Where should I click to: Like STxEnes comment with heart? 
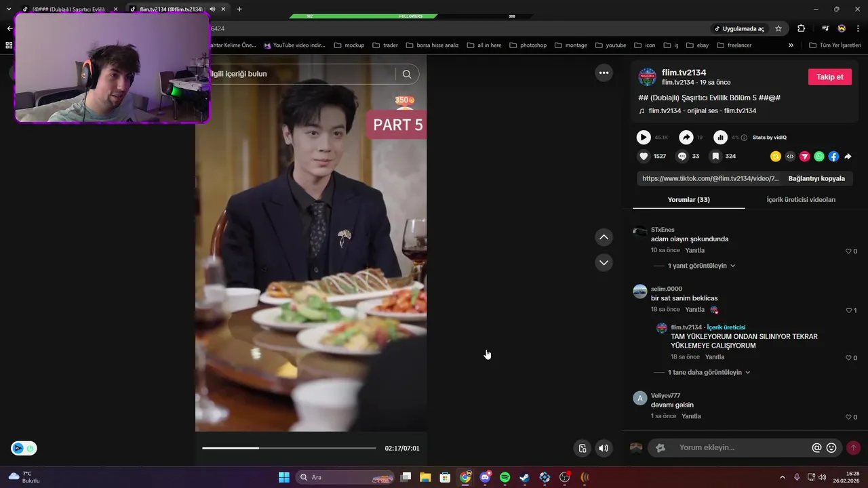(x=848, y=251)
